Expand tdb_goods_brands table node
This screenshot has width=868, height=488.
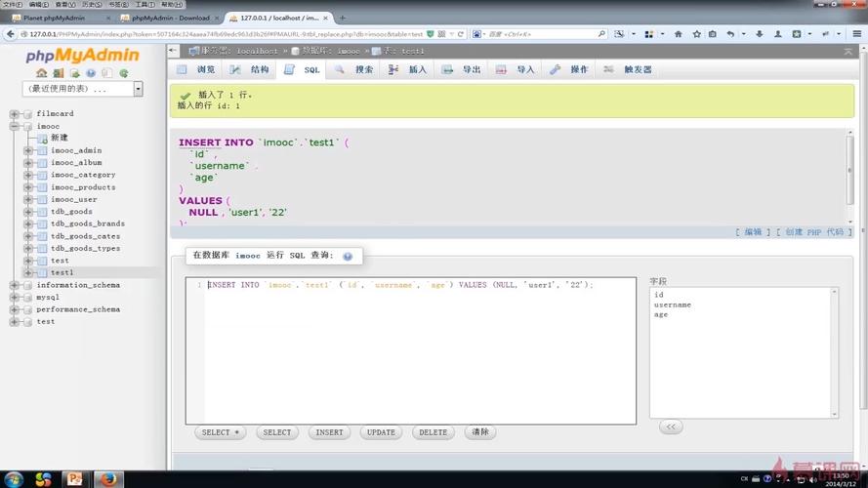pyautogui.click(x=28, y=224)
